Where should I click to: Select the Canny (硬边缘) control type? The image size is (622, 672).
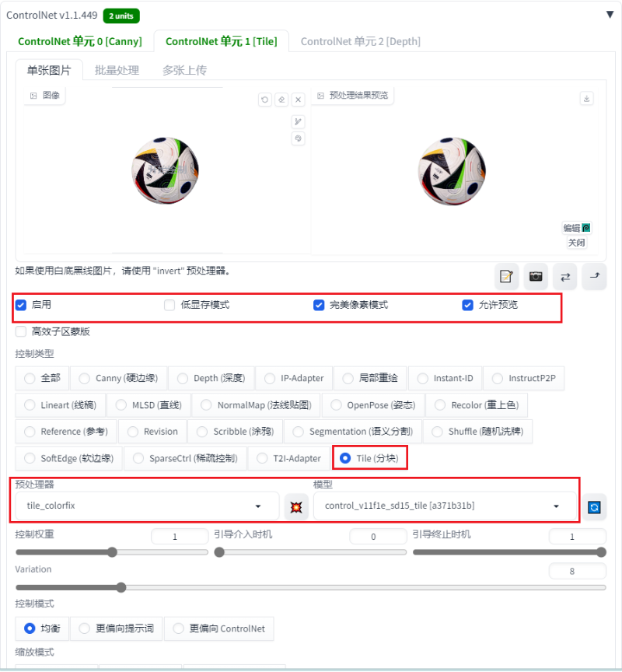pyautogui.click(x=119, y=379)
